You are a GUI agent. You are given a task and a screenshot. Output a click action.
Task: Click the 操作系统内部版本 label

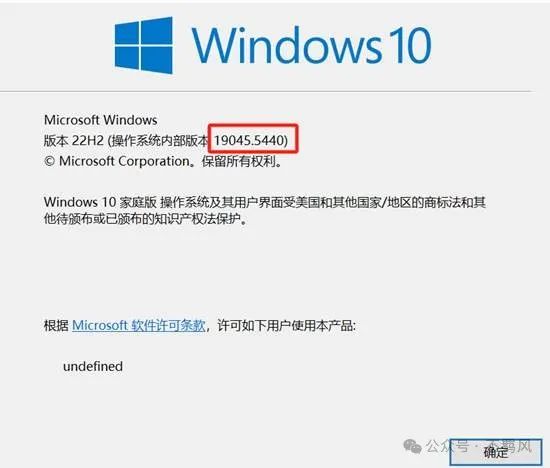(x=160, y=140)
